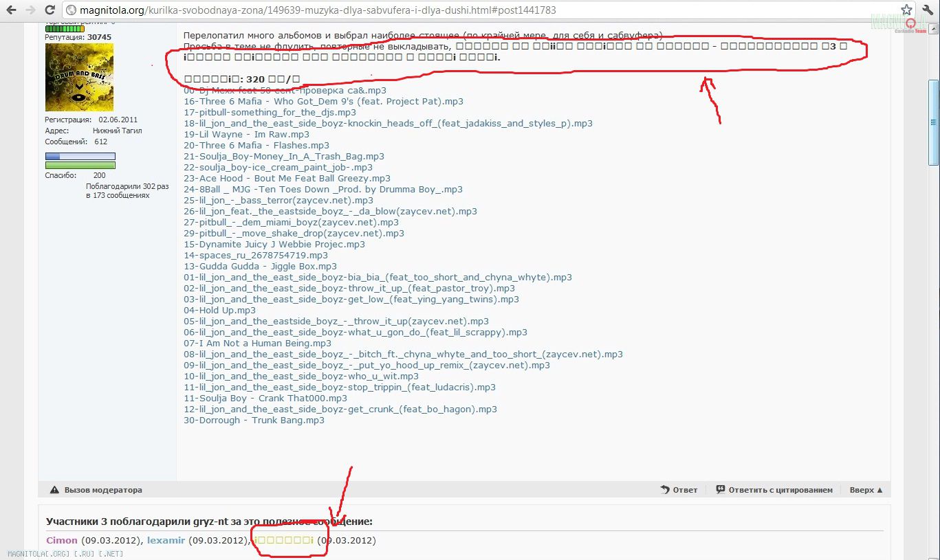Screen dimensions: 940x560
Task: Select '21-Soulja_Boy-Money_In_A_Trash_Bag.mp3' line
Action: (284, 157)
